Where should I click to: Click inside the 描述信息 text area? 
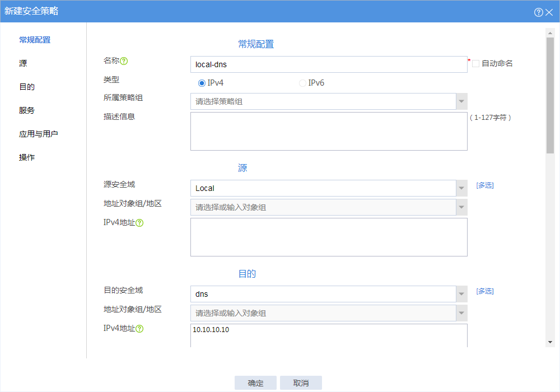click(x=329, y=131)
